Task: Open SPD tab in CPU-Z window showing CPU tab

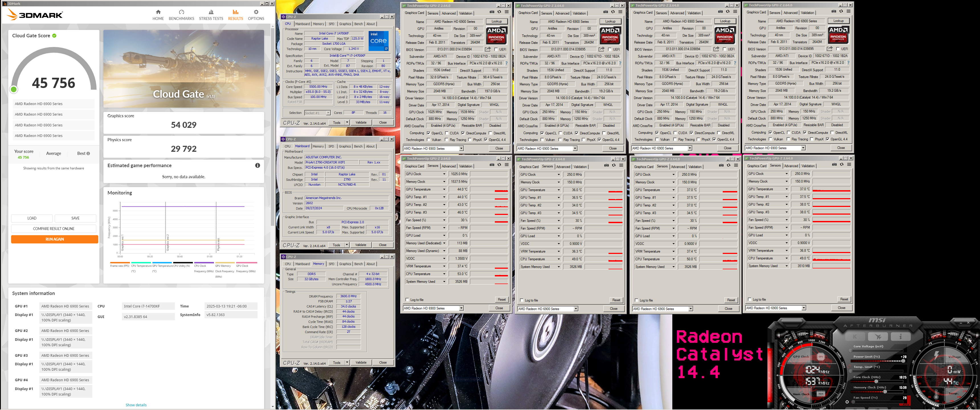Action: click(x=331, y=24)
